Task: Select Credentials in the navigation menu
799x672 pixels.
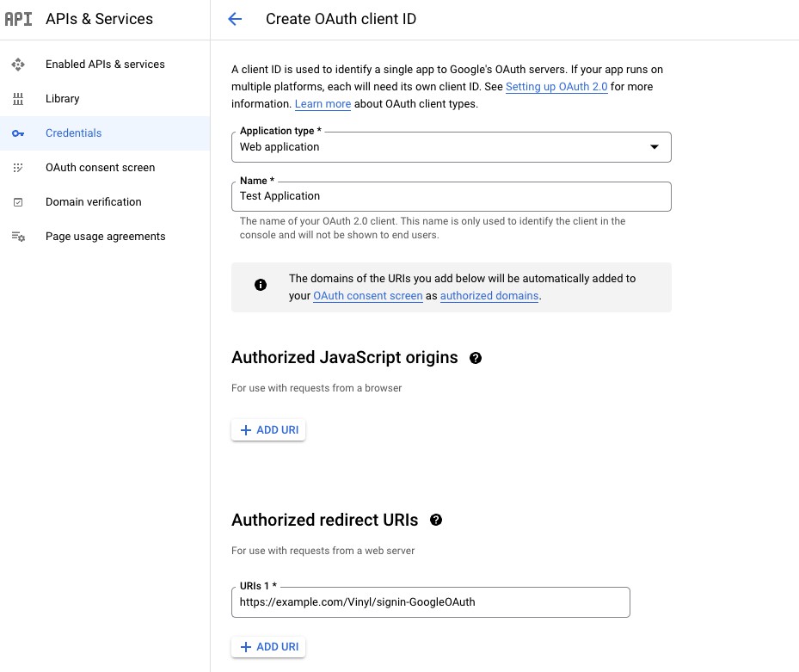Action: coord(73,133)
